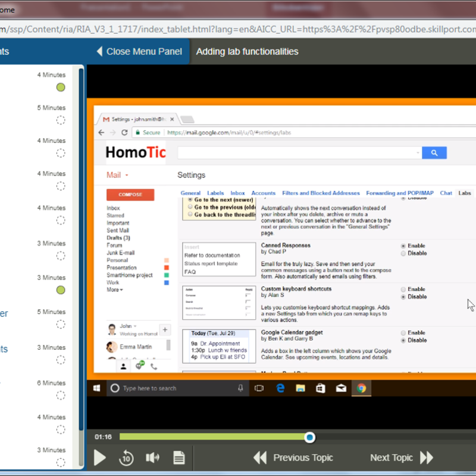The image size is (476, 476).
Task: Open the Labels settings tab
Action: [x=215, y=193]
